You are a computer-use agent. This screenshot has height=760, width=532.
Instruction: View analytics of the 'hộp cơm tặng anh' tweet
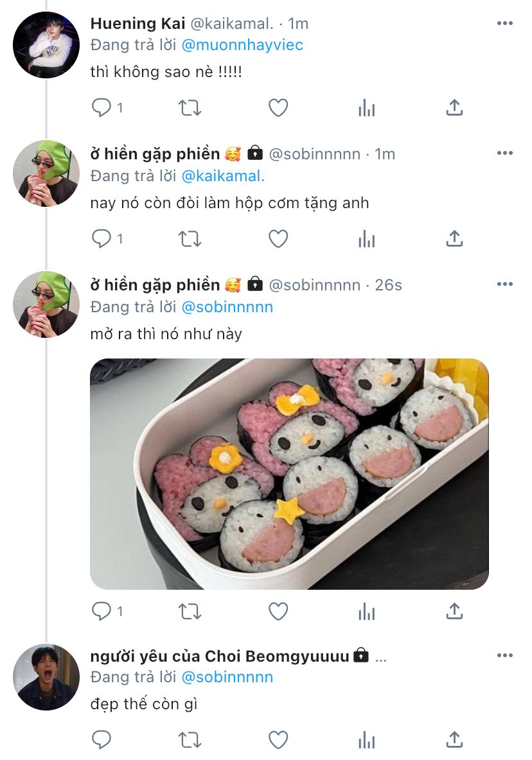point(367,239)
